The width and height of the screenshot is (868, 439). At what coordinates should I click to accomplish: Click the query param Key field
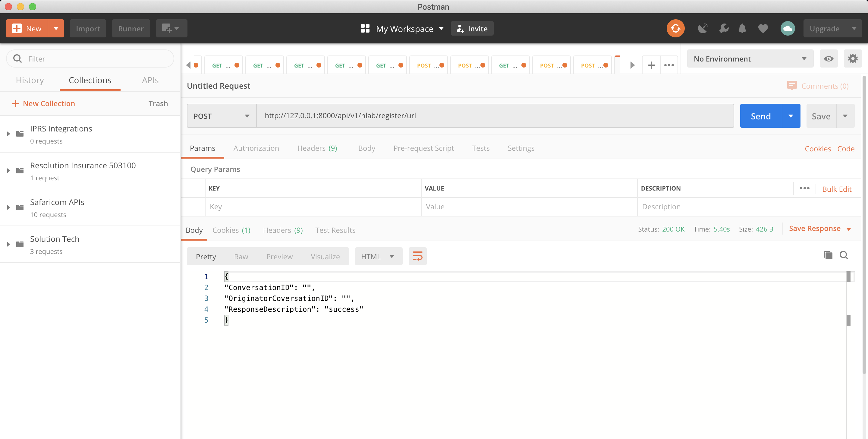(x=313, y=207)
